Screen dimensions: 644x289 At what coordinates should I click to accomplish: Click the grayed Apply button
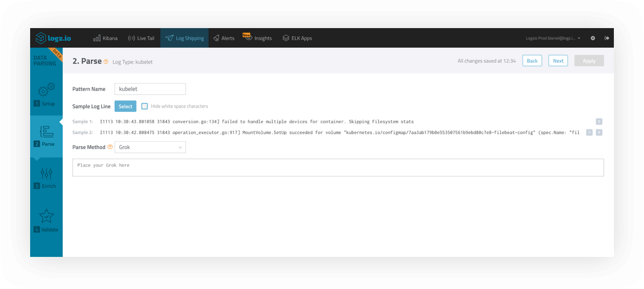pos(589,61)
